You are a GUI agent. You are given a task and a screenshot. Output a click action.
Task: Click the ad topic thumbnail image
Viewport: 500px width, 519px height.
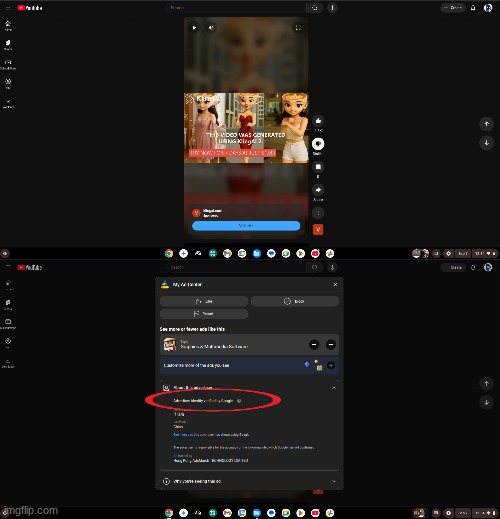click(170, 344)
